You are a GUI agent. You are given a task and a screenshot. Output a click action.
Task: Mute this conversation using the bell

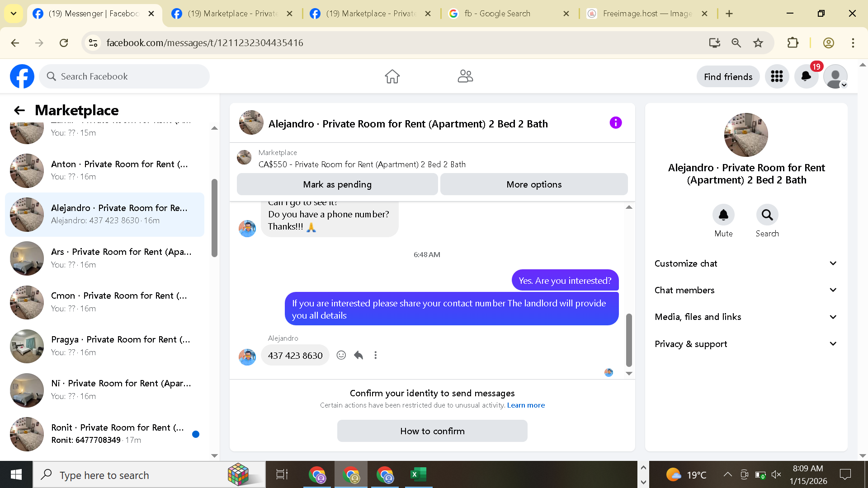click(x=723, y=215)
